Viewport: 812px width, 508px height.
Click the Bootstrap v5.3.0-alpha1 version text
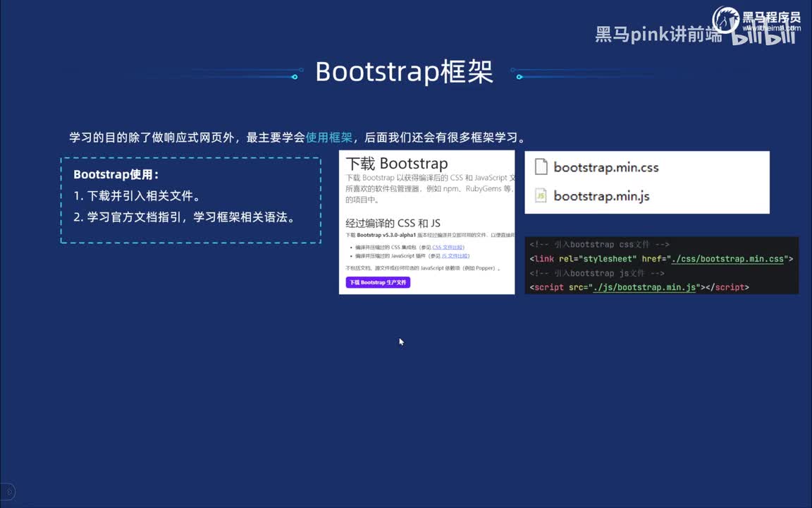click(x=386, y=236)
